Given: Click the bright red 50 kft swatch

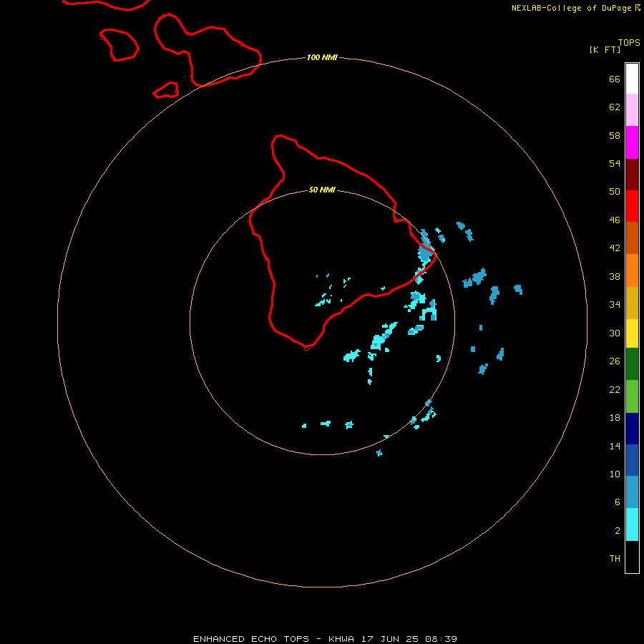Looking at the screenshot, I should [632, 206].
